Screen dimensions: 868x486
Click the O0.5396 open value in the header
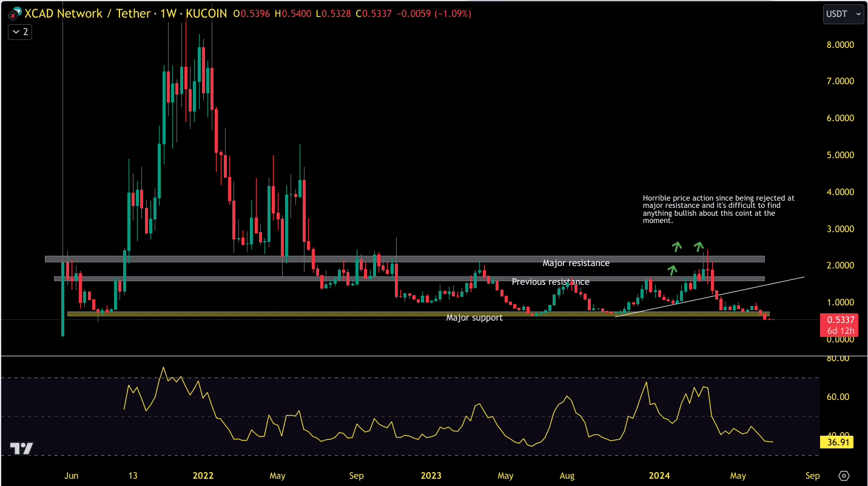(253, 13)
